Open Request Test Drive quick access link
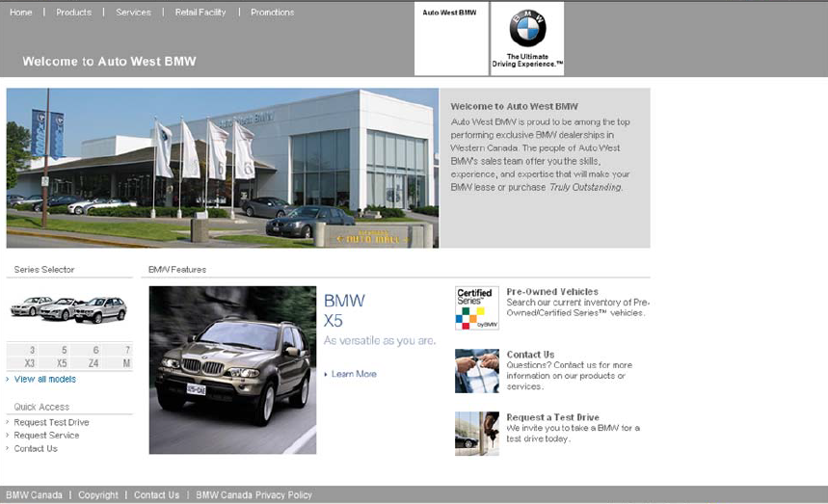The width and height of the screenshot is (828, 504). pos(51,422)
